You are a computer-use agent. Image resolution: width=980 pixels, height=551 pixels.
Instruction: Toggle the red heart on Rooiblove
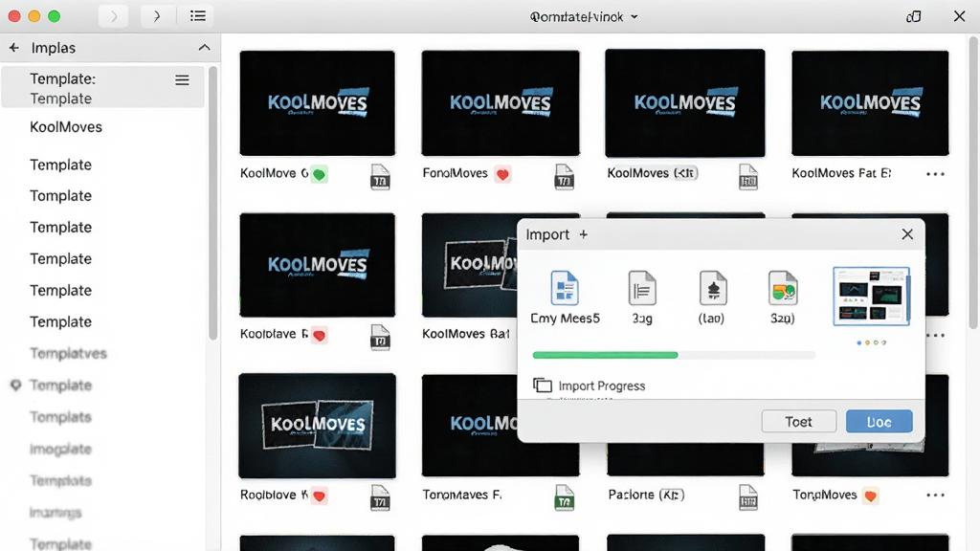(320, 496)
